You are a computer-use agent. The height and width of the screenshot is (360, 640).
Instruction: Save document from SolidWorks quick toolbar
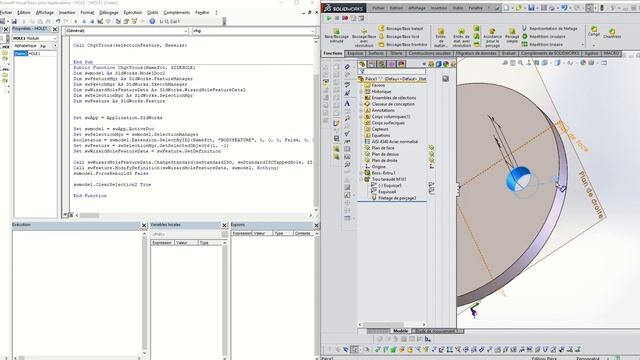click(x=531, y=8)
